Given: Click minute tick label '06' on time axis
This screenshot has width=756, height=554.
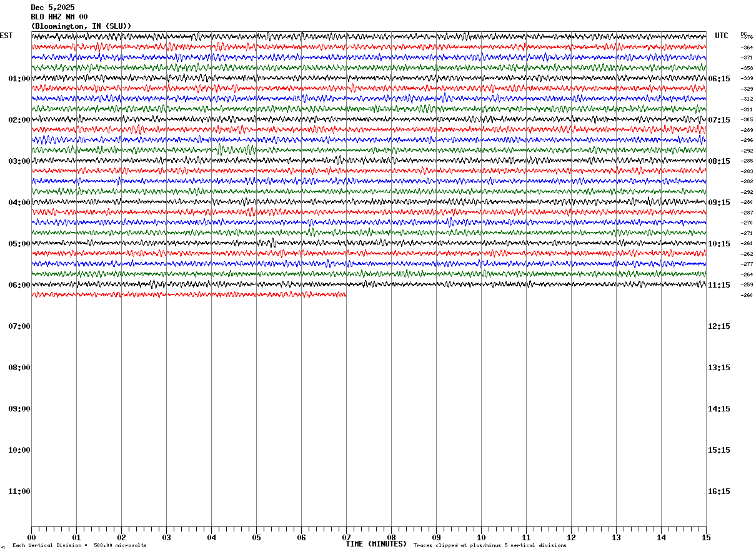Looking at the screenshot, I should (x=301, y=538).
